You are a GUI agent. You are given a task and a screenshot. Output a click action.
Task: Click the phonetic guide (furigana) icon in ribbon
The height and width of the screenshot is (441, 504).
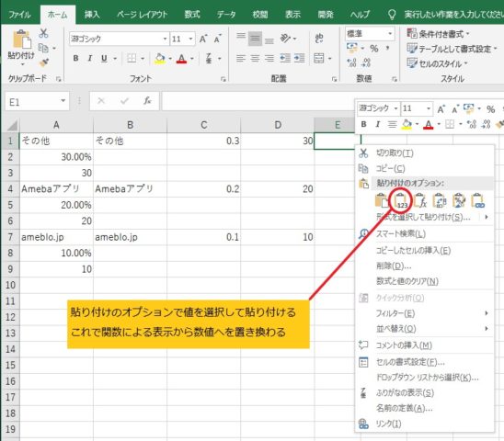(x=209, y=58)
